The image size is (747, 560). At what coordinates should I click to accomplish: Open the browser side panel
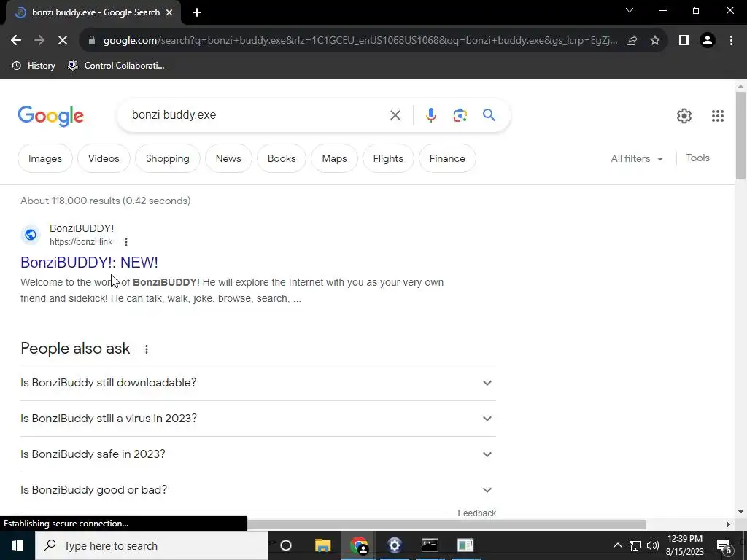coord(684,41)
